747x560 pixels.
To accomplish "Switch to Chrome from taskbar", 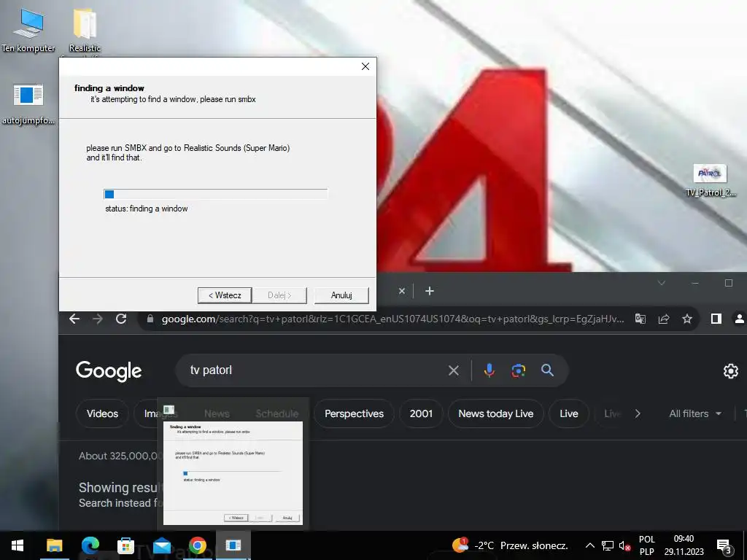I will click(197, 545).
